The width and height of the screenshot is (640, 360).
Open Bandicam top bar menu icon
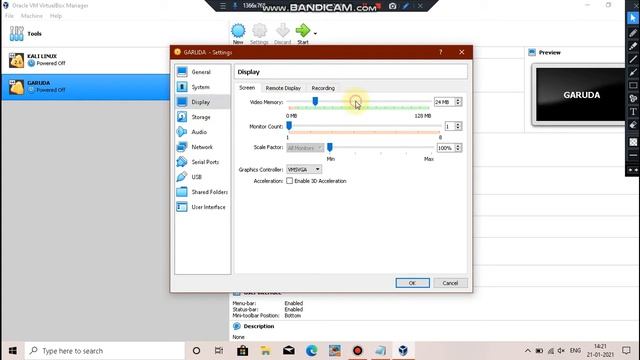click(x=223, y=6)
